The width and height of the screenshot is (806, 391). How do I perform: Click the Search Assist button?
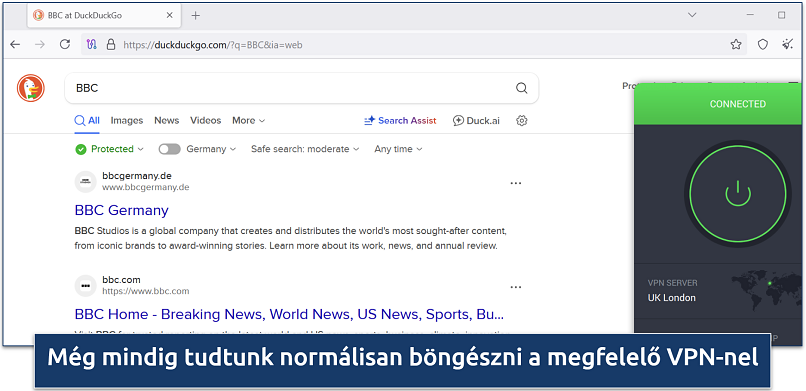click(x=400, y=121)
